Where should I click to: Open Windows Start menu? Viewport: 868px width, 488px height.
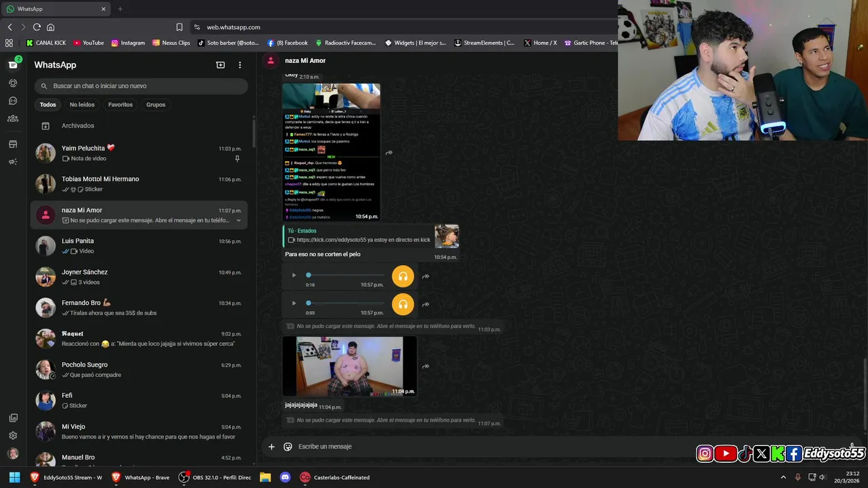(x=14, y=477)
